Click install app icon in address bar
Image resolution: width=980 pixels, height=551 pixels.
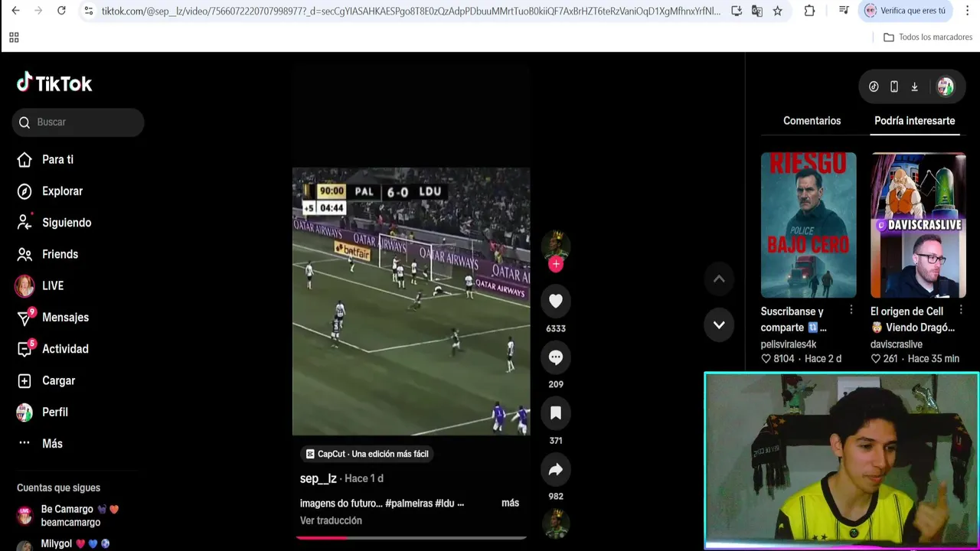click(737, 11)
